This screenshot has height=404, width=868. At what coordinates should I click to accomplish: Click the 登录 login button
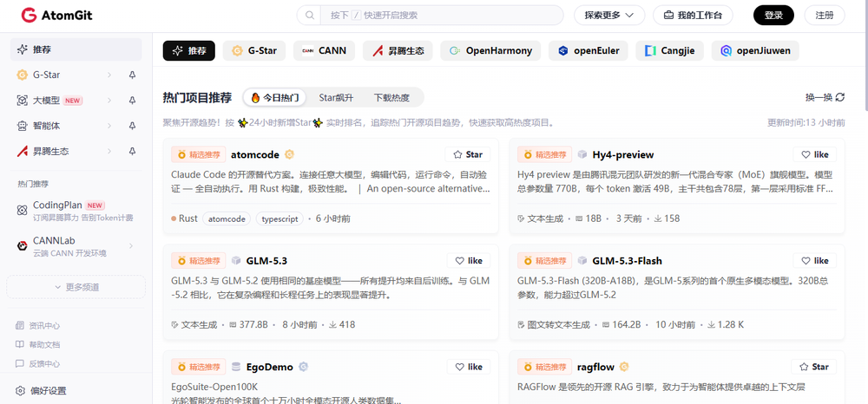[773, 15]
